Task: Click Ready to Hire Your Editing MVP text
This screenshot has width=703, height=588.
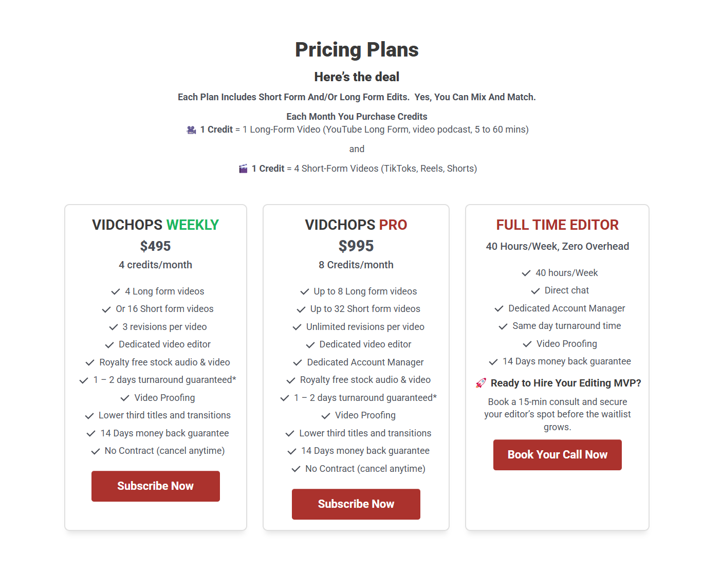Action: [566, 383]
